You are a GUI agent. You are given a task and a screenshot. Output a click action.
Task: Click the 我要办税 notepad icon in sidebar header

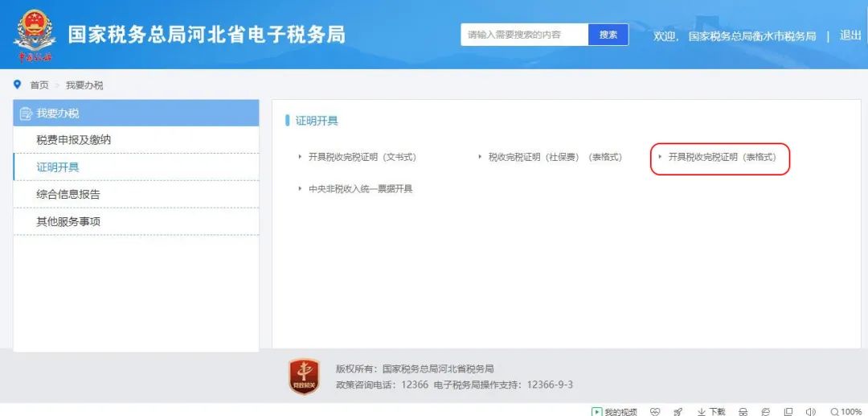(x=26, y=113)
